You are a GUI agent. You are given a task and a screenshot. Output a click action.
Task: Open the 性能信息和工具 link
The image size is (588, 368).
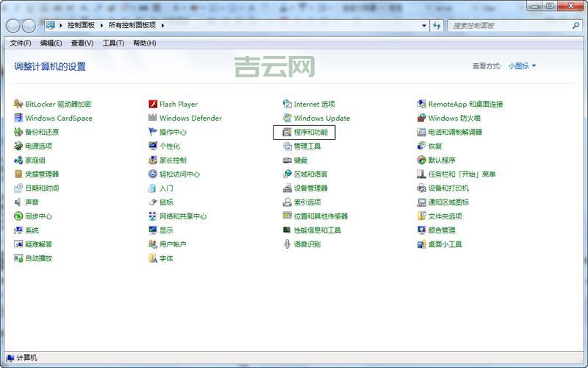[x=318, y=230]
